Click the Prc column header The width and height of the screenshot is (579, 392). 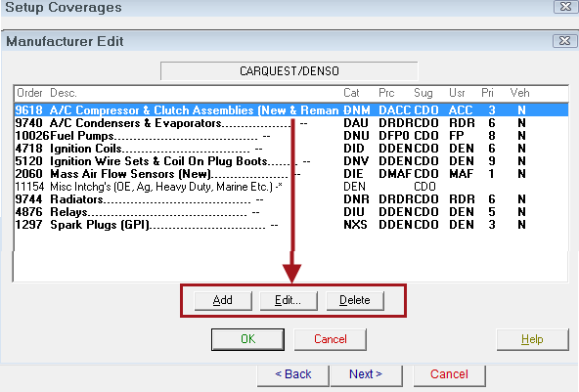click(386, 93)
